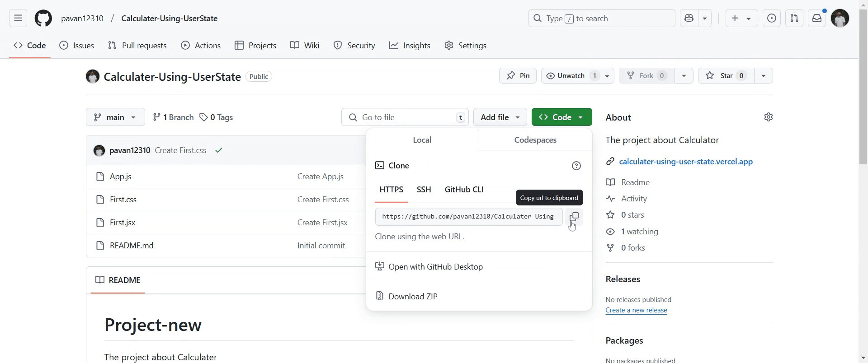Open the First.jsx file
This screenshot has width=868, height=363.
pyautogui.click(x=123, y=223)
